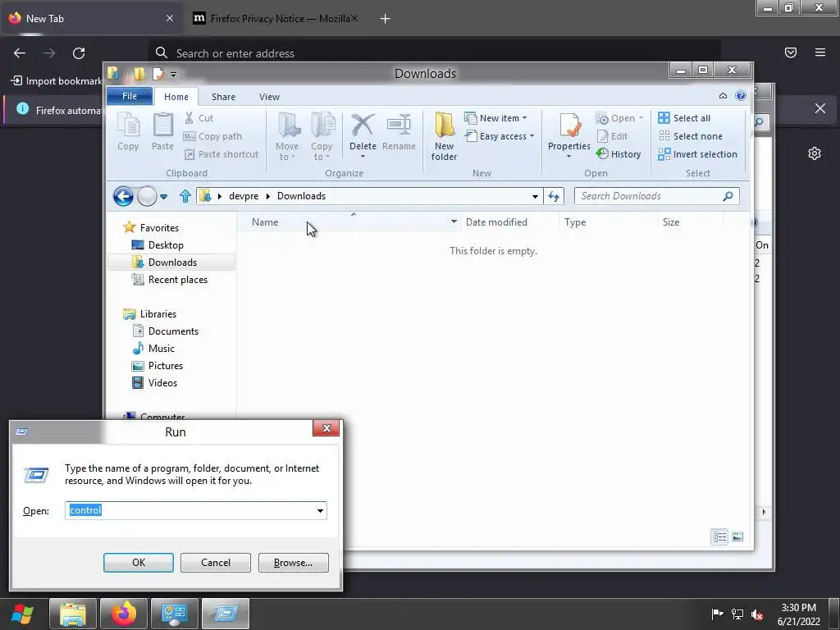Viewport: 840px width, 630px height.
Task: Click the Cut scissors command
Action: pyautogui.click(x=199, y=118)
